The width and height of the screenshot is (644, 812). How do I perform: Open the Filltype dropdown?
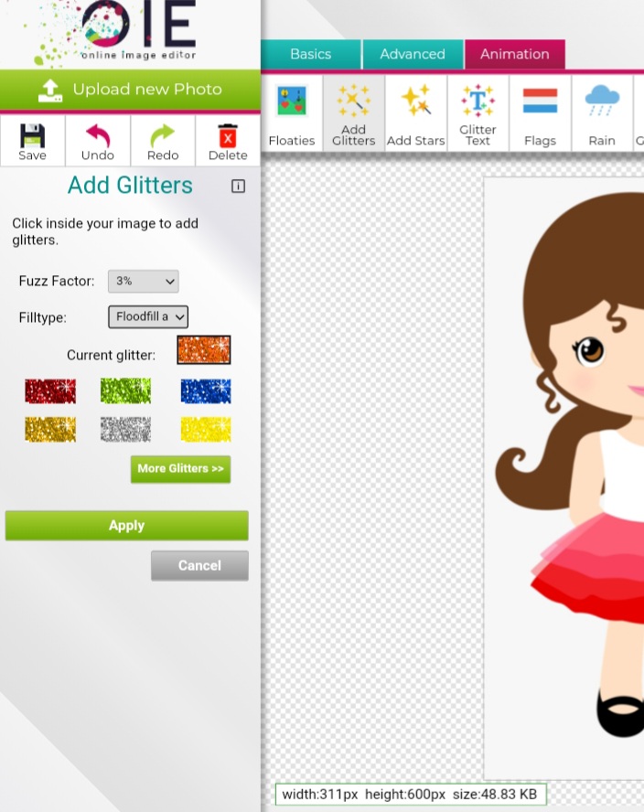(148, 317)
